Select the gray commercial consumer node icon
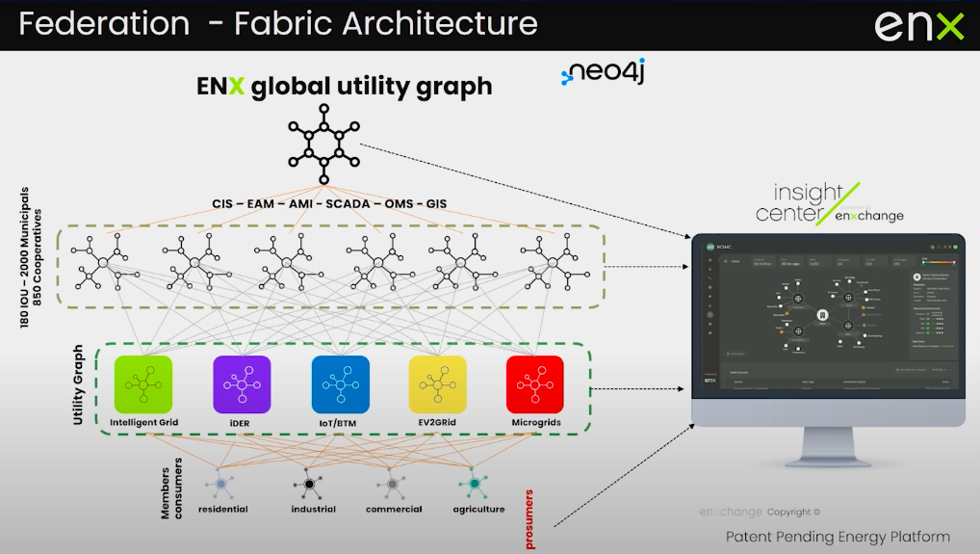980x554 pixels. point(392,484)
